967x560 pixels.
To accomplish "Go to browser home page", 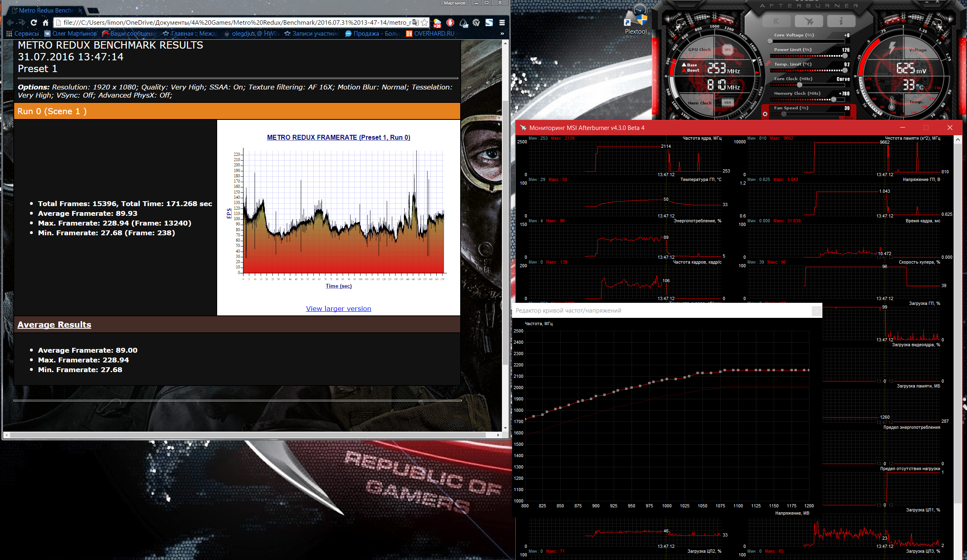I will [x=46, y=23].
